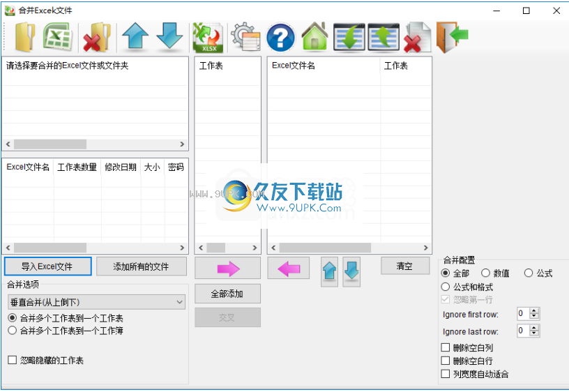Select 公式 radio option
Screen dimensions: 569x392
529,273
